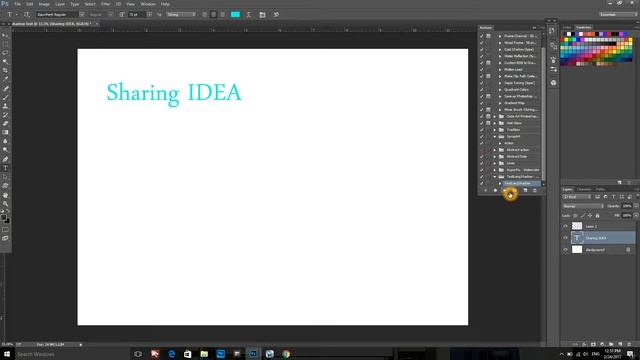
Task: Select the Move tool
Action: click(5, 35)
